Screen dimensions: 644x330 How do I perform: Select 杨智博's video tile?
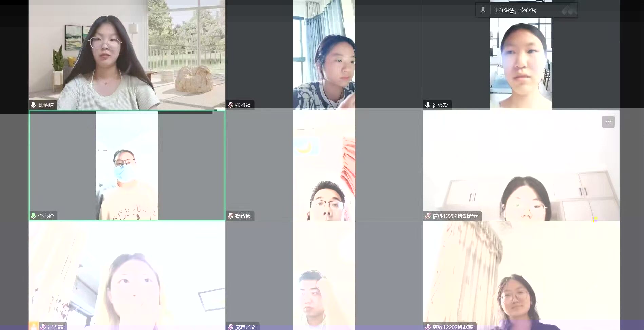[324, 166]
